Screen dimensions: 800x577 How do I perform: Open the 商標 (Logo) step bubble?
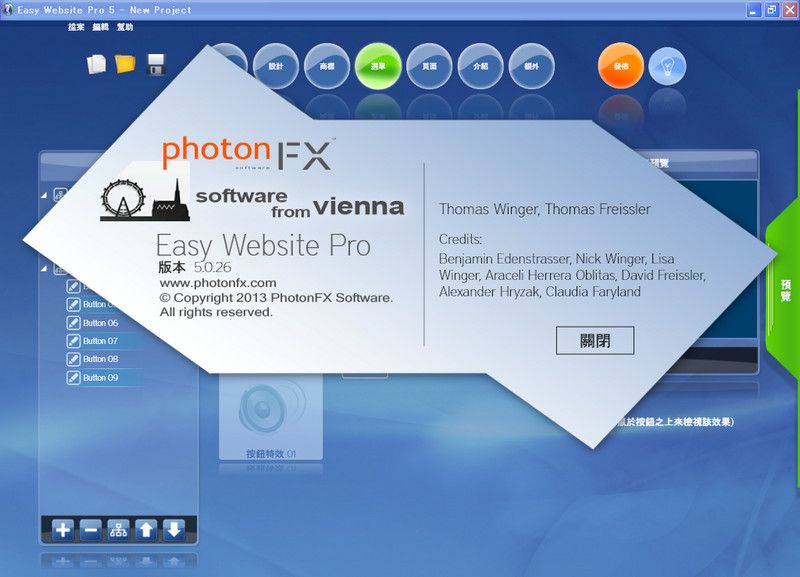(x=327, y=66)
